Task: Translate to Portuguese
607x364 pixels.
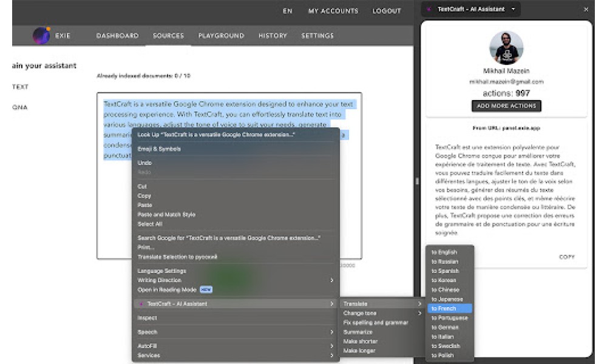Action: point(450,318)
